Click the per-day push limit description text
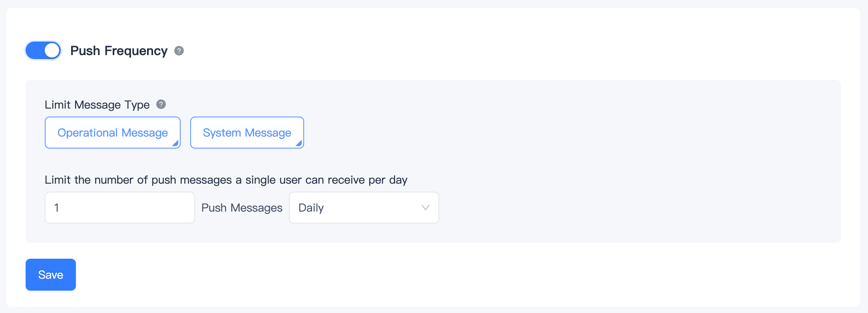Image resolution: width=868 pixels, height=313 pixels. click(226, 180)
